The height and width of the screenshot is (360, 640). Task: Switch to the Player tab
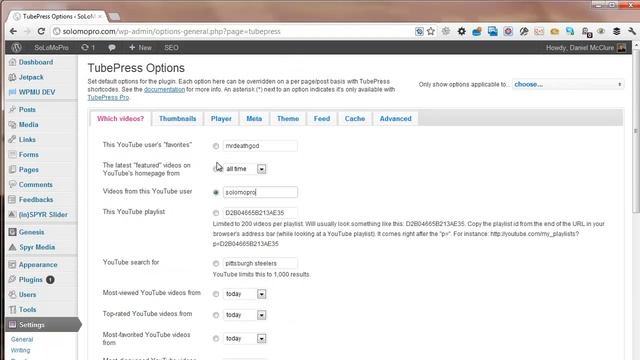pyautogui.click(x=221, y=119)
